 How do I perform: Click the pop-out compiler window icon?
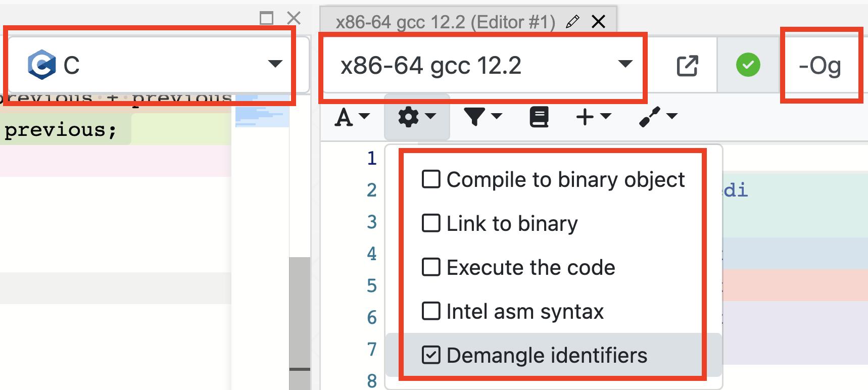687,66
